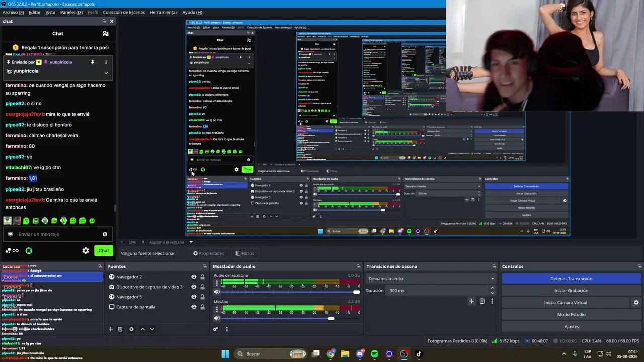
Task: Increase transition duration with up arrow
Action: [492, 288]
